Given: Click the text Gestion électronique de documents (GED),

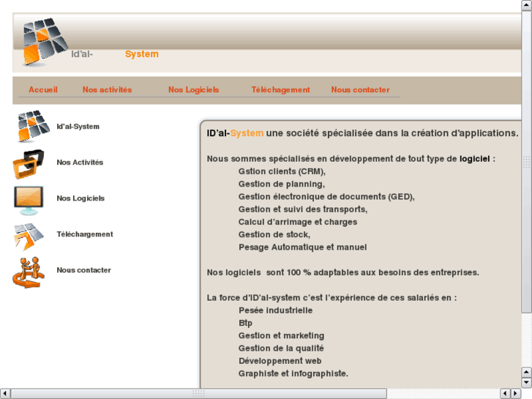Looking at the screenshot, I should point(326,197).
